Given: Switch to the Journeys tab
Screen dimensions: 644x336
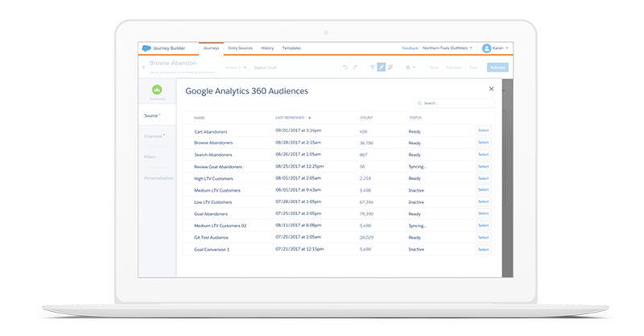Looking at the screenshot, I should click(x=211, y=48).
